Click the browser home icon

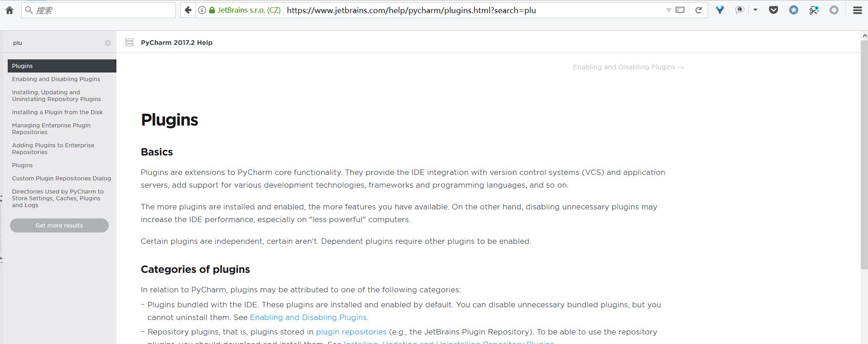[x=10, y=10]
